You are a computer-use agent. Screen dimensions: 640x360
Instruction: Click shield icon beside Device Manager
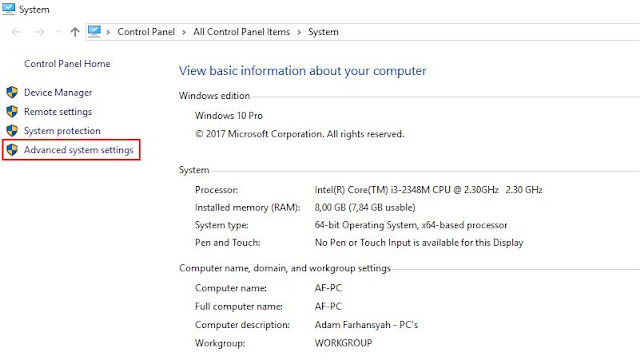(x=12, y=92)
